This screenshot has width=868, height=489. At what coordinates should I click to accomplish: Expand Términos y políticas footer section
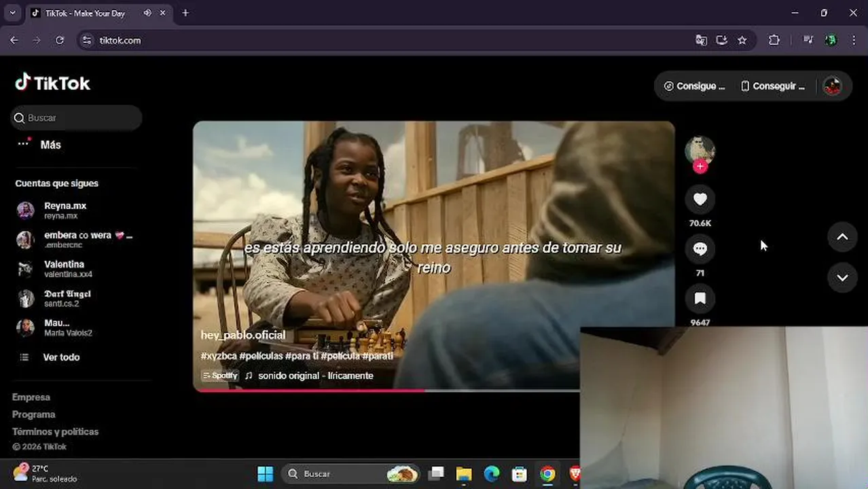coord(55,432)
